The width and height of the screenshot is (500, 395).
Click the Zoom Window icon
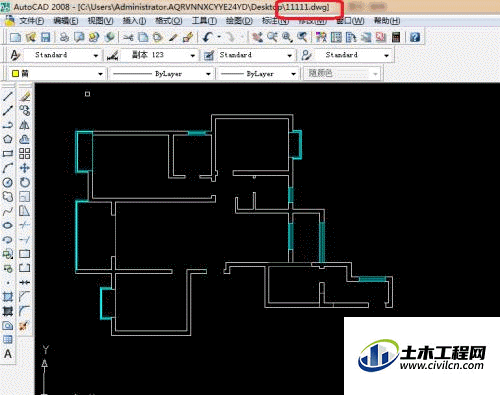point(287,37)
